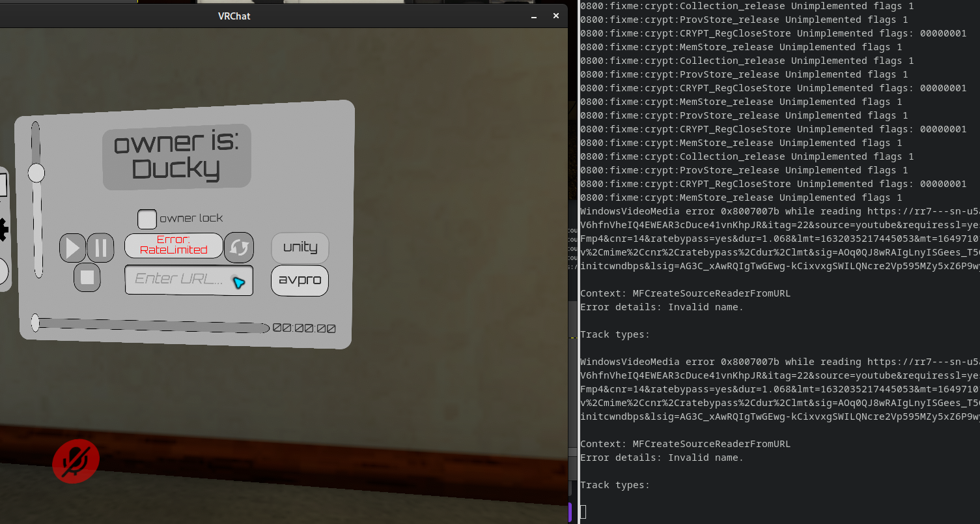Toggle the owner lock checkbox
This screenshot has height=524, width=980.
pos(147,219)
